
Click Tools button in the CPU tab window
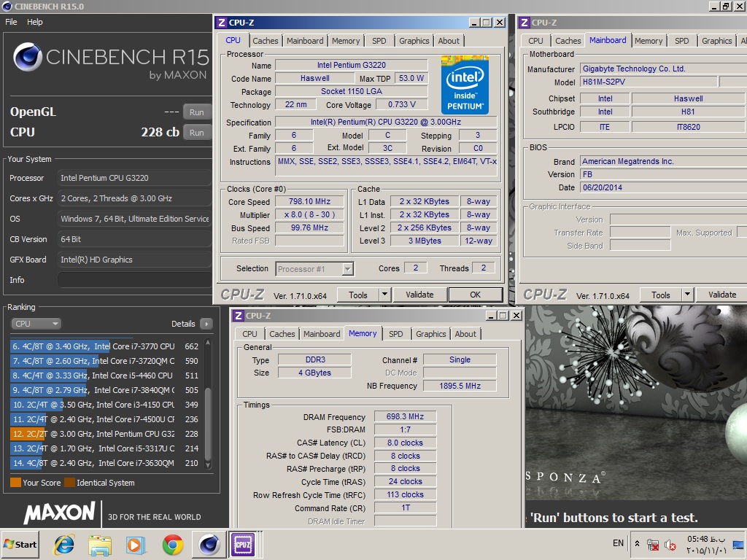[x=357, y=295]
